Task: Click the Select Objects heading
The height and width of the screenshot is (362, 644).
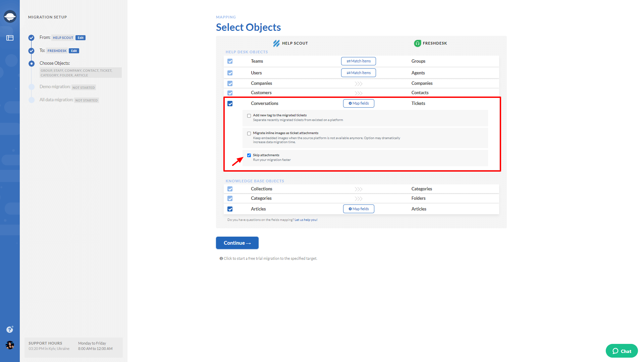Action: click(x=248, y=27)
